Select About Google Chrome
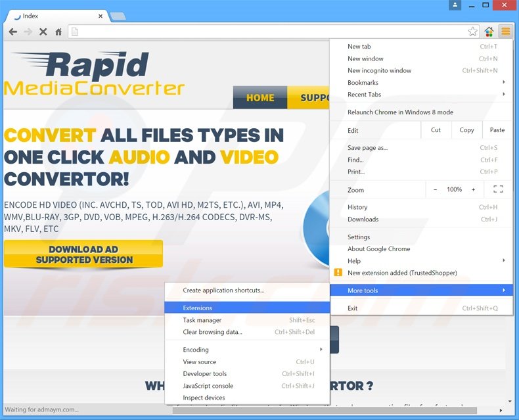 (x=421, y=248)
